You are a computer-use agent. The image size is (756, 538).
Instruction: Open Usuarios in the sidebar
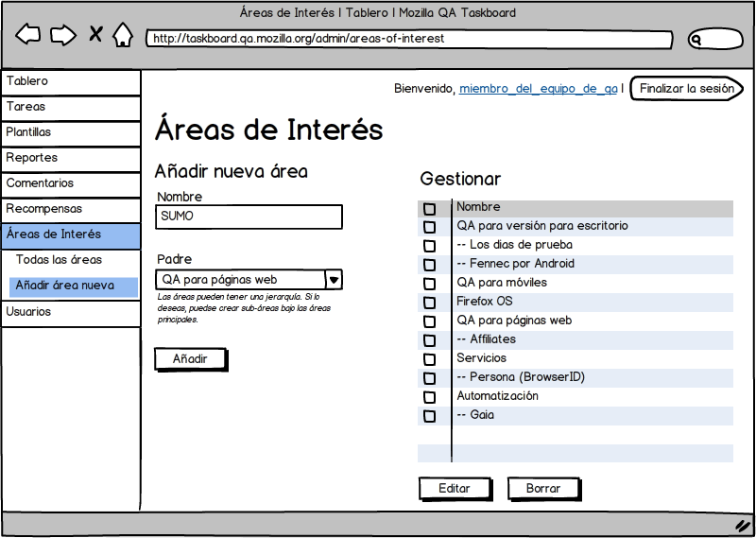click(71, 313)
